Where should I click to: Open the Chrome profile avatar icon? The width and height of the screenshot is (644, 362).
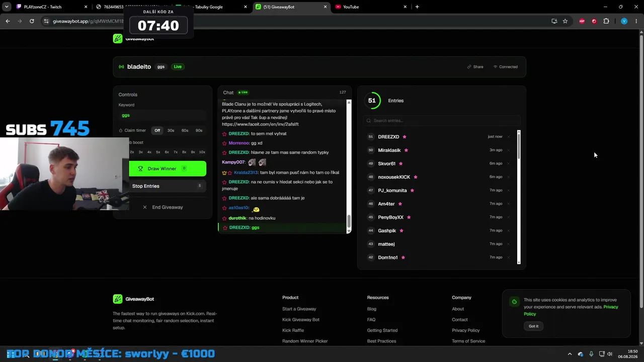624,21
